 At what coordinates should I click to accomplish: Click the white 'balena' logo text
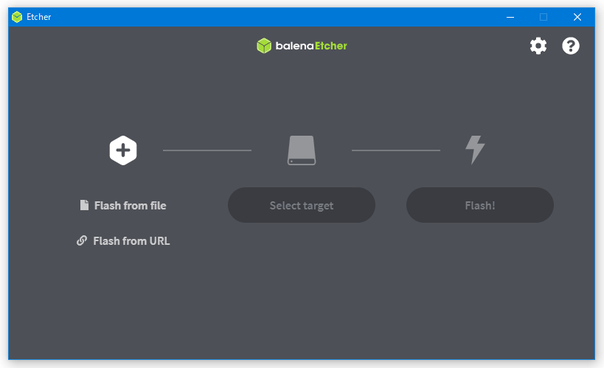[295, 46]
